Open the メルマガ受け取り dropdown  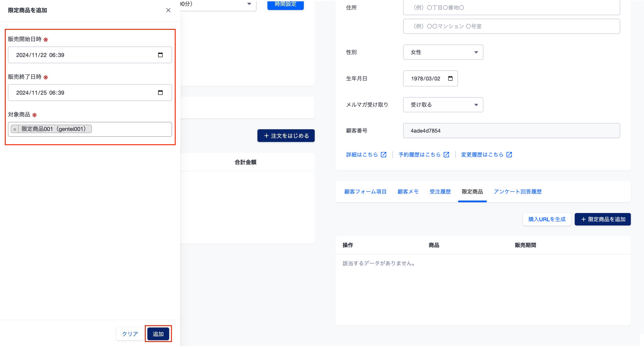click(x=443, y=105)
